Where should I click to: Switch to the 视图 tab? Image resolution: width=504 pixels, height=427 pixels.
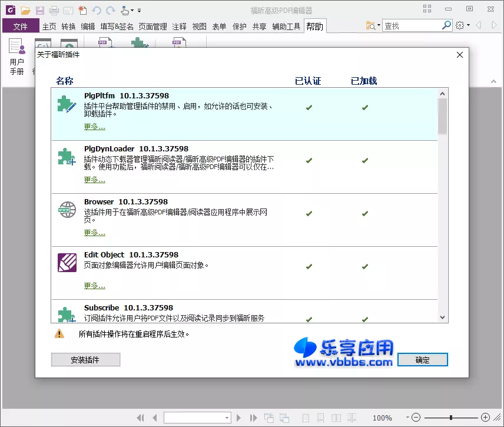tap(199, 27)
